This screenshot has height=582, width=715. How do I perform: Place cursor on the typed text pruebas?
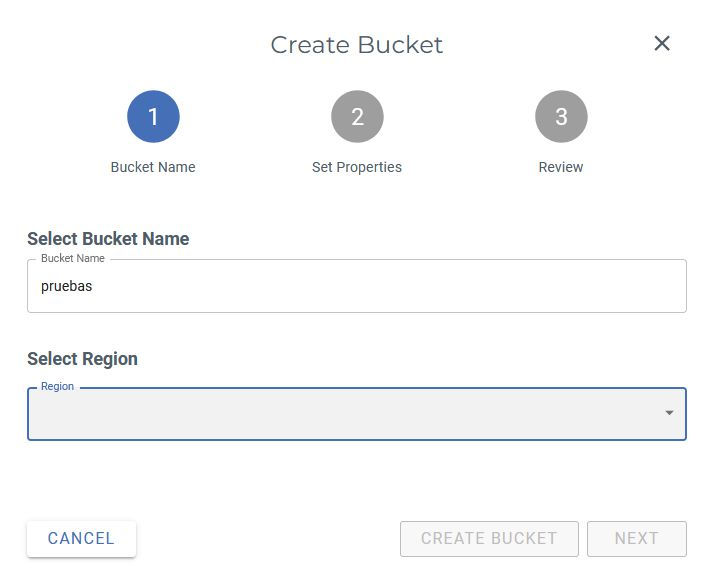66,286
